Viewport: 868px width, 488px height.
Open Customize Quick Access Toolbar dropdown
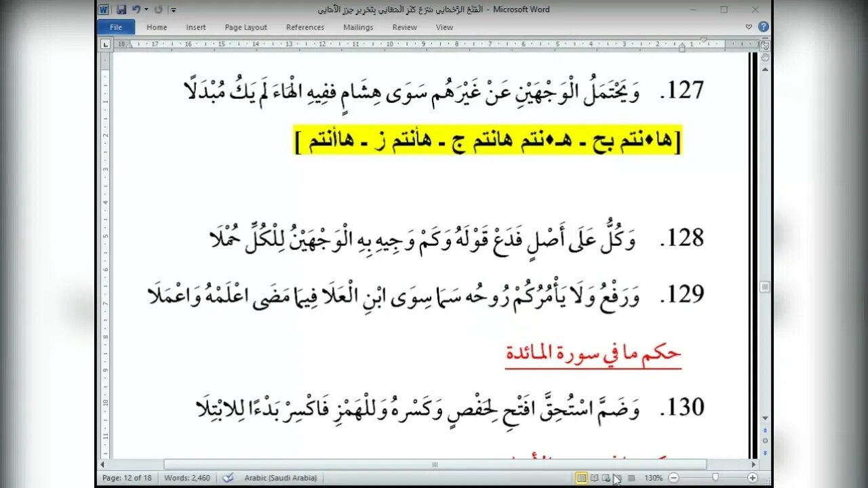click(174, 10)
